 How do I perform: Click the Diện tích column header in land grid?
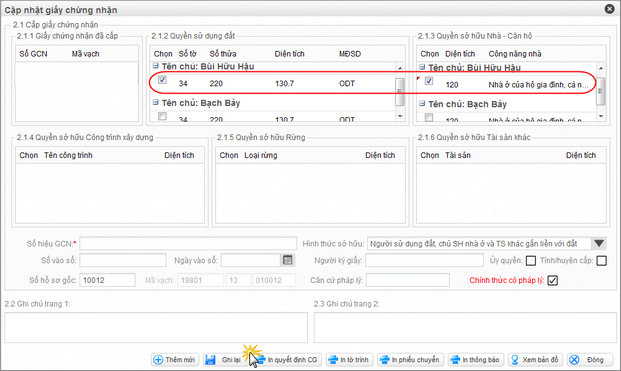290,54
